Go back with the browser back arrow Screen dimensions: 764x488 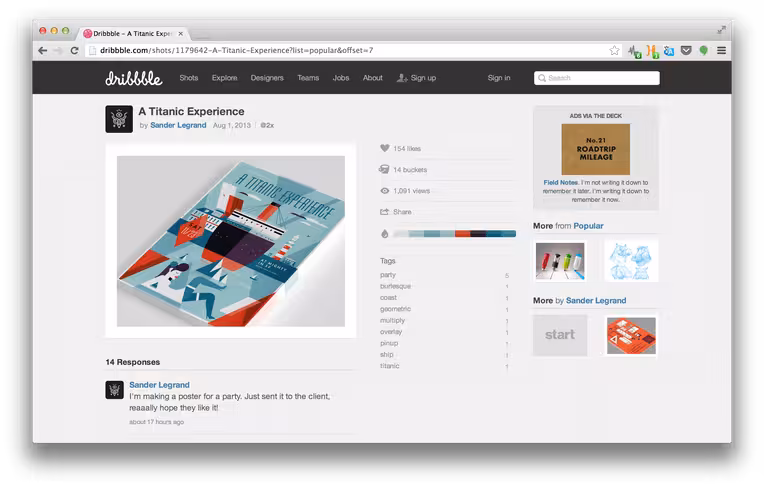(x=43, y=51)
